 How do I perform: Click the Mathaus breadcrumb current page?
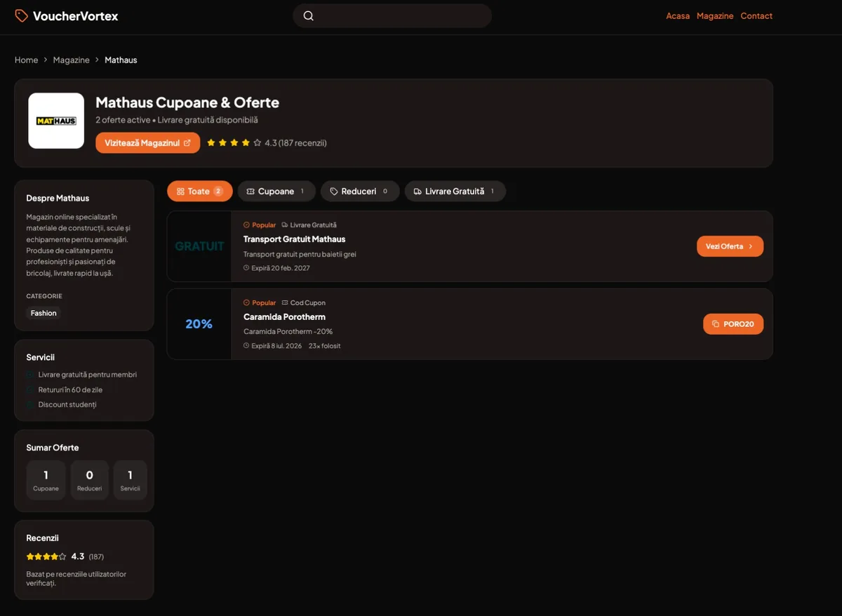(121, 60)
